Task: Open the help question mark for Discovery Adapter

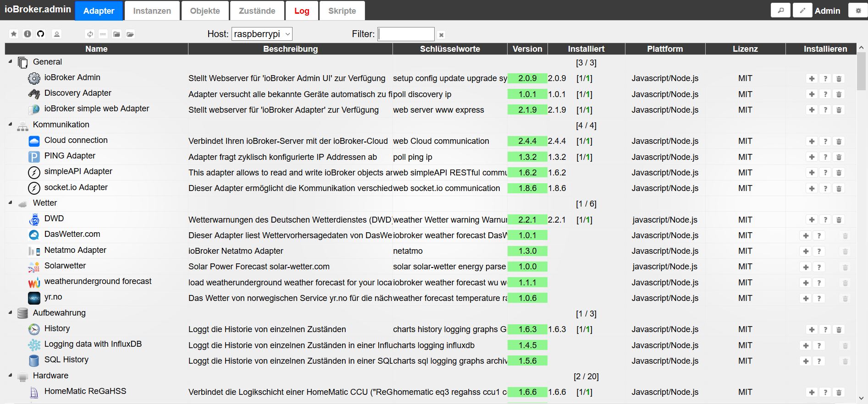Action: [825, 94]
